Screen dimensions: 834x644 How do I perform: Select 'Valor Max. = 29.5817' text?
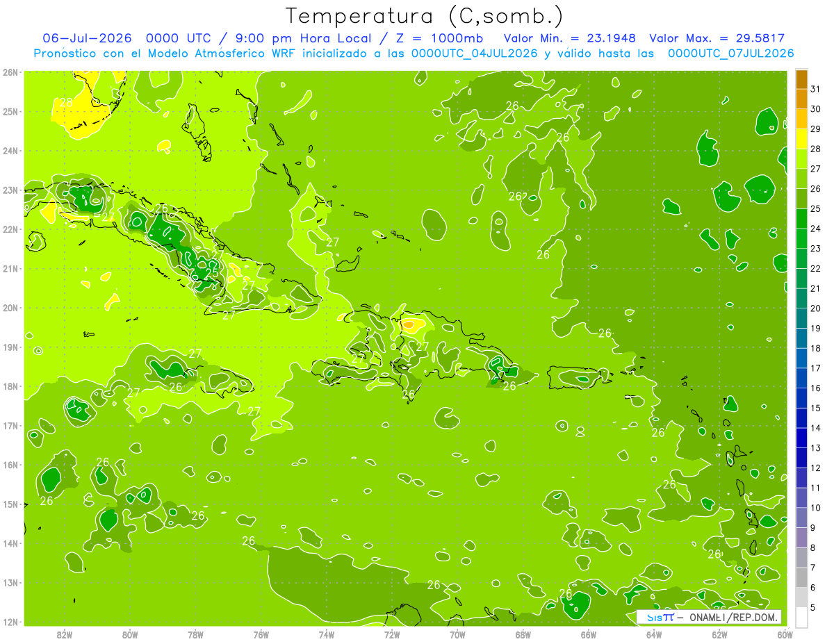pos(716,38)
